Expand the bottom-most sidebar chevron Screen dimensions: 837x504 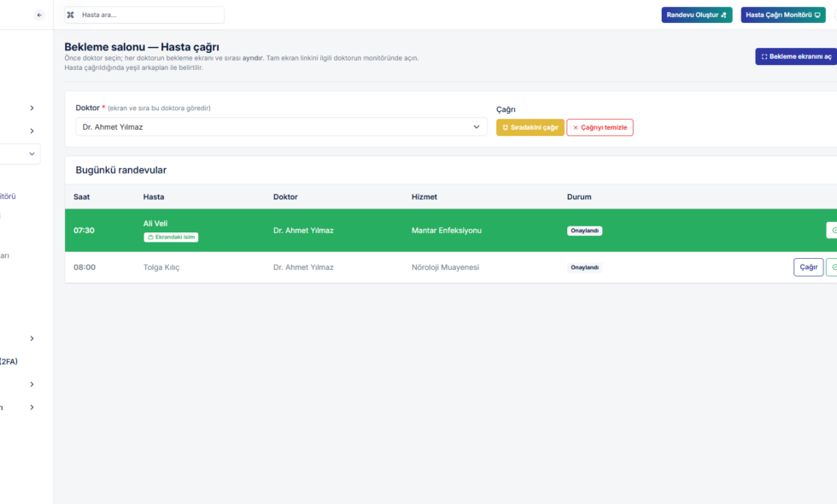pos(32,407)
